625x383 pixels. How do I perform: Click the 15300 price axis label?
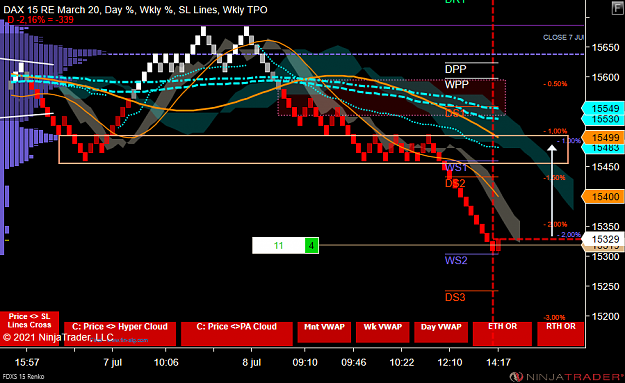coord(605,257)
